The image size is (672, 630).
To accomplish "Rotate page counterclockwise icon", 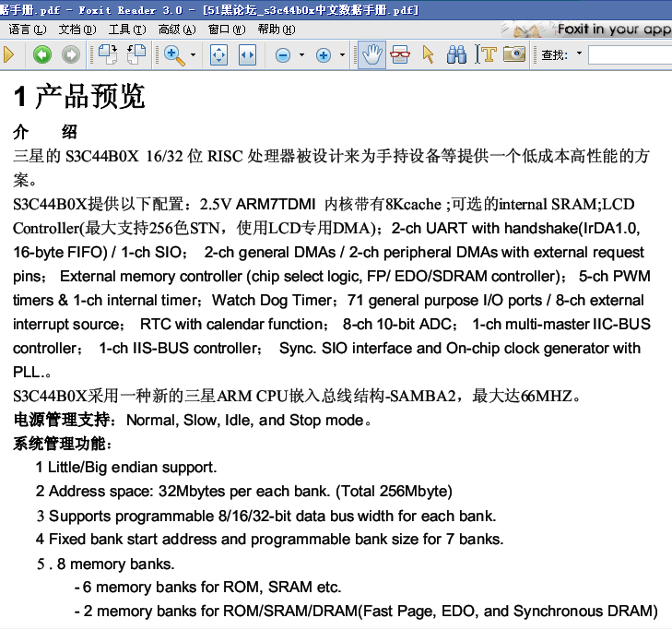I will point(136,55).
